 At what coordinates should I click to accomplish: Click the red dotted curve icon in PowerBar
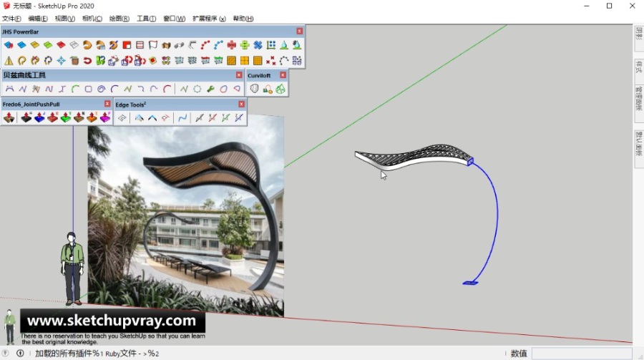tap(205, 45)
